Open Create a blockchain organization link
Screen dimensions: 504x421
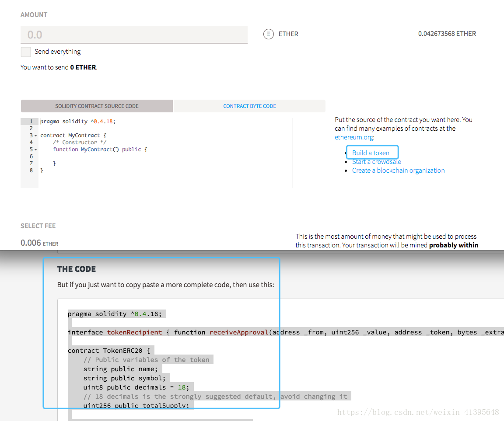[398, 170]
